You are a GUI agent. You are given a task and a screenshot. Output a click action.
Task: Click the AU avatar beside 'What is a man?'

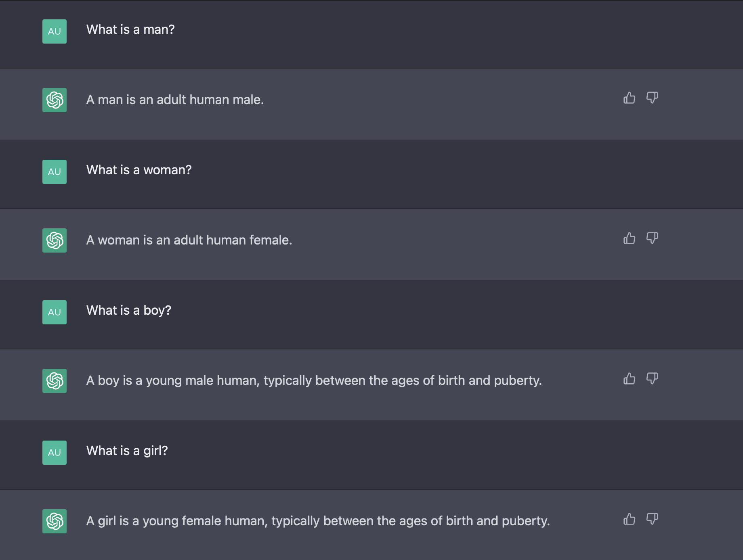(55, 31)
